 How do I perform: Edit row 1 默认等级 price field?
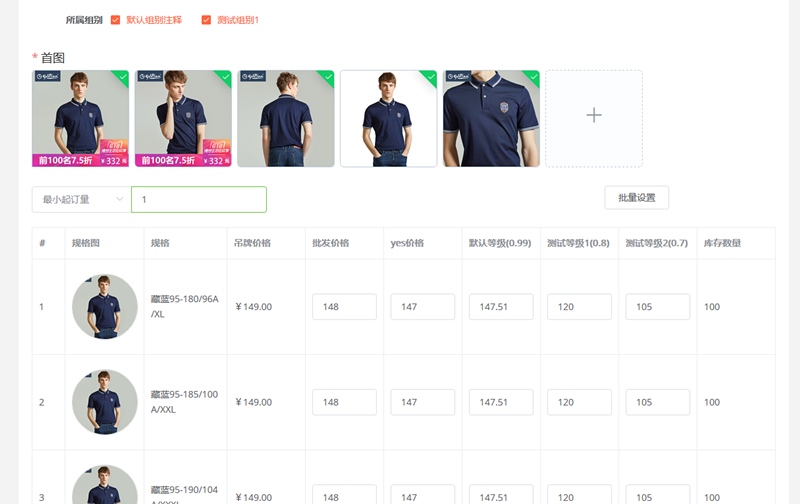tap(501, 307)
